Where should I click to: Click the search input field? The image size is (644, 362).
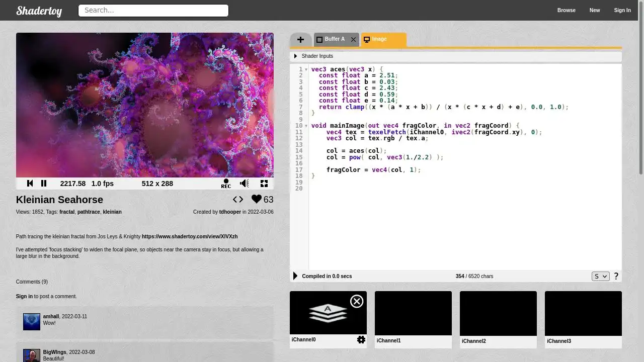point(153,10)
